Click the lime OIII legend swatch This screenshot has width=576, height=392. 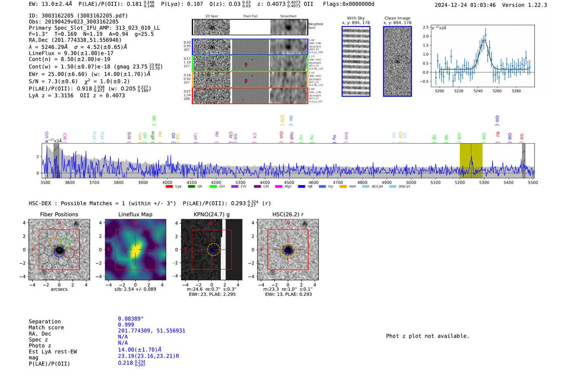(213, 187)
